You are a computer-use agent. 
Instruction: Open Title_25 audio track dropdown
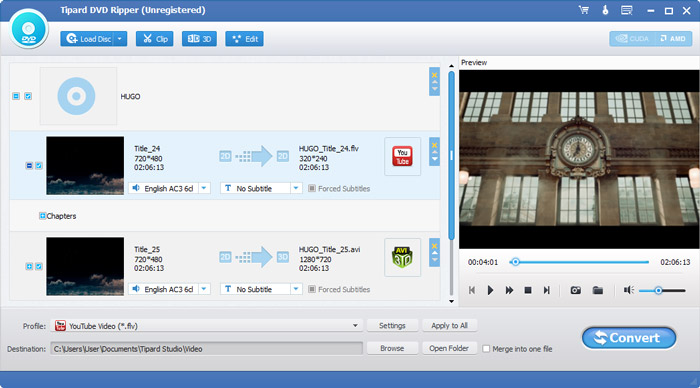point(204,289)
